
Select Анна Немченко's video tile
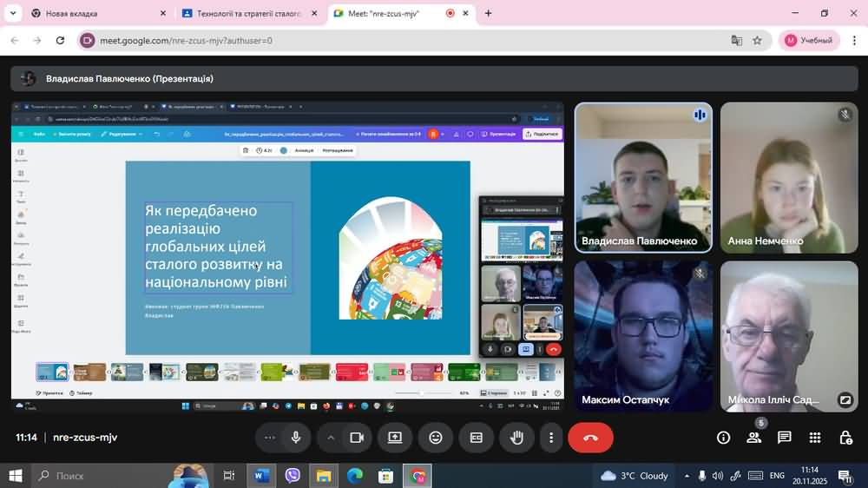788,178
